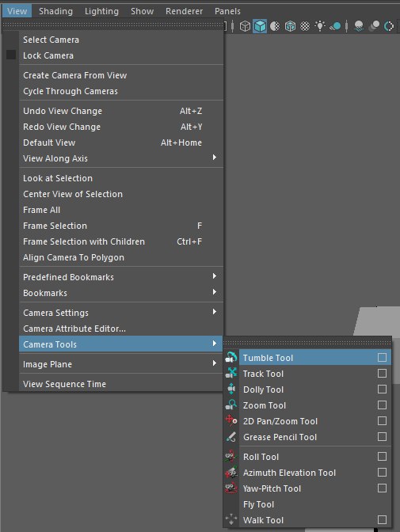Select the Track Tool icon
Viewport: 400px width, 532px height.
pos(231,373)
